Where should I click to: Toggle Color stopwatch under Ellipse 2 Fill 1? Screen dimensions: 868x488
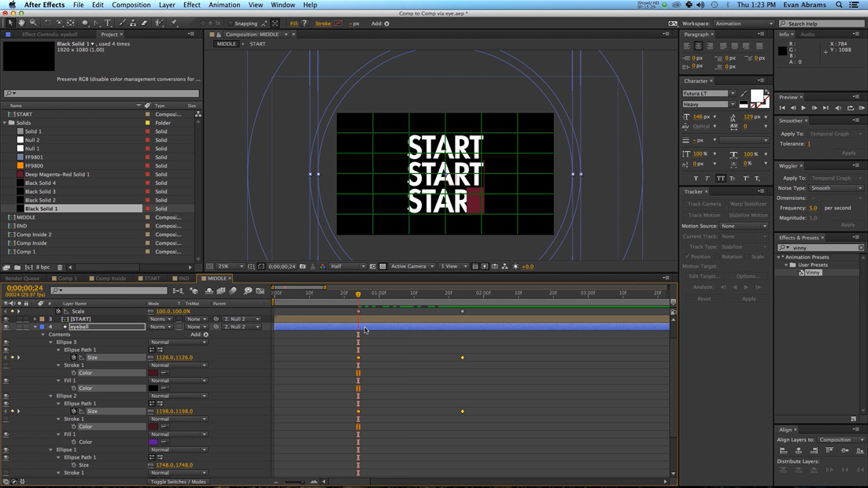tap(74, 442)
